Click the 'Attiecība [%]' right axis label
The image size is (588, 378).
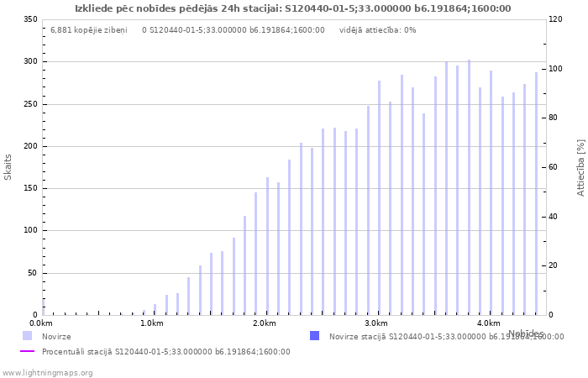tap(580, 167)
